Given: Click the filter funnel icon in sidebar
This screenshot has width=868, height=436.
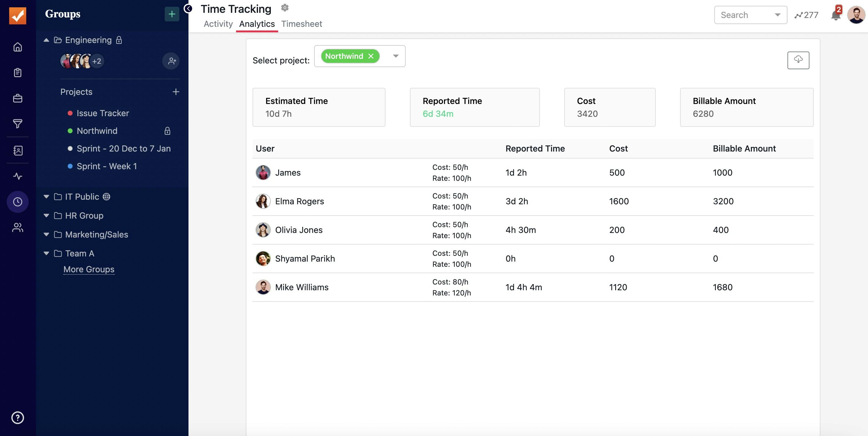Looking at the screenshot, I should (17, 123).
